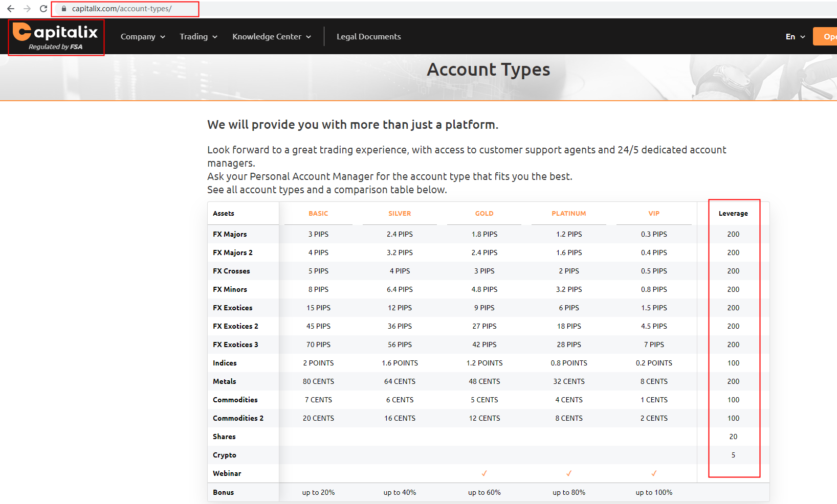Click the padlock icon in address bar
This screenshot has width=837, height=504.
64,9
